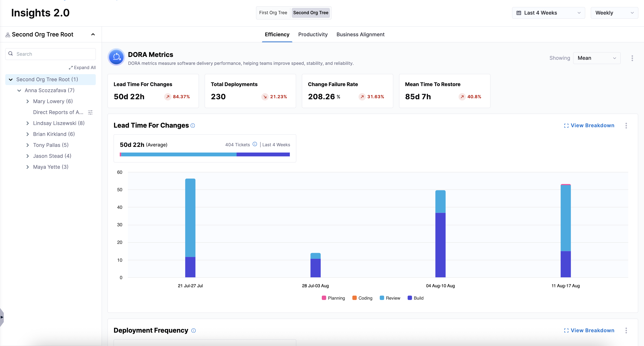Image resolution: width=644 pixels, height=346 pixels.
Task: Click Expand All in the org tree
Action: pyautogui.click(x=82, y=68)
